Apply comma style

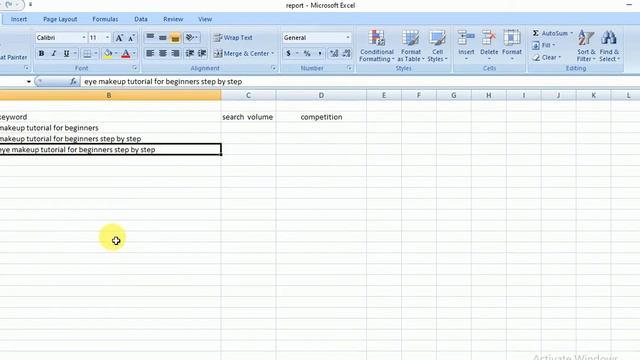pyautogui.click(x=320, y=53)
